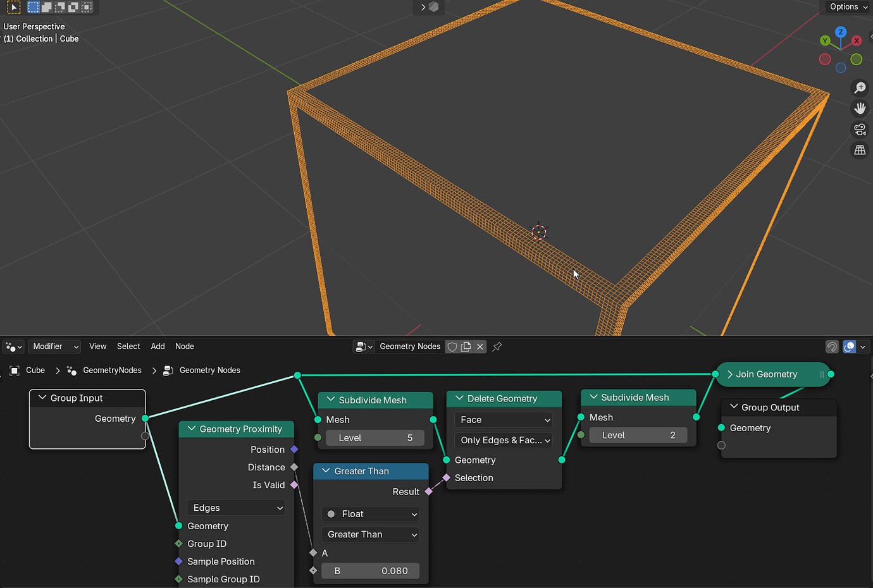Screen dimensions: 873x588
Task: Duplicate the node tree with the copy icon
Action: click(x=466, y=346)
